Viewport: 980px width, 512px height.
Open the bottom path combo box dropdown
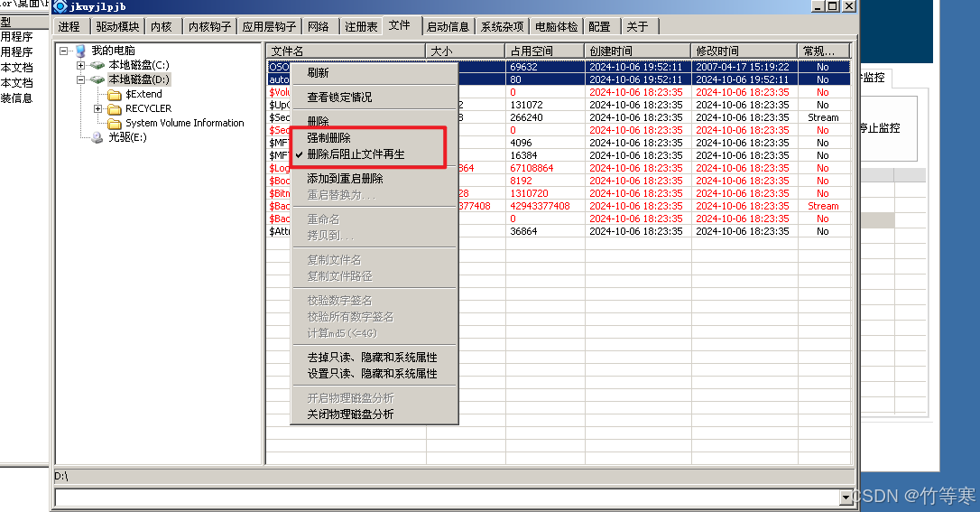846,498
